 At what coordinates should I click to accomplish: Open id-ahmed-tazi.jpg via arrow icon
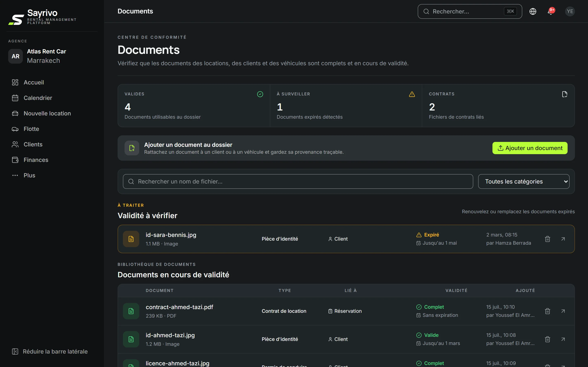coord(563,339)
